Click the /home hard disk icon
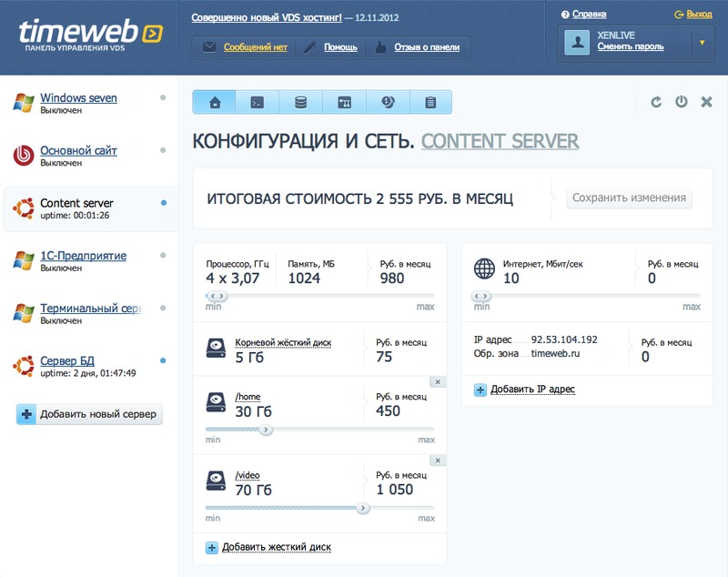The width and height of the screenshot is (728, 577). 216,402
